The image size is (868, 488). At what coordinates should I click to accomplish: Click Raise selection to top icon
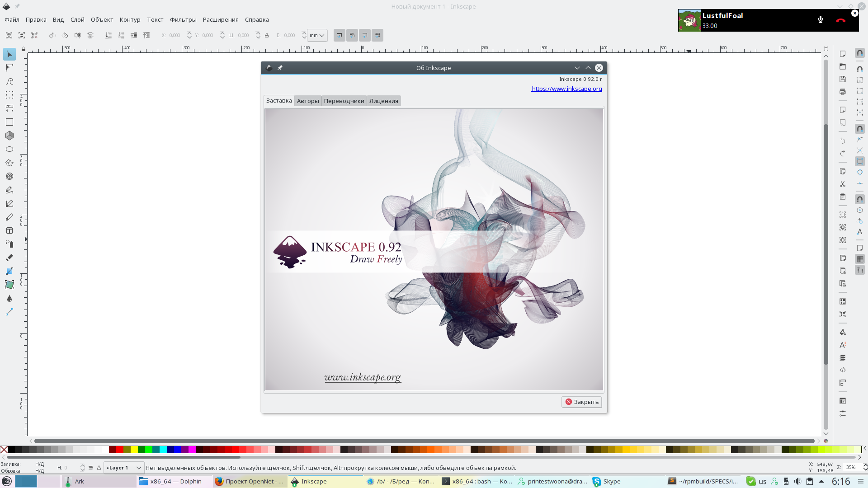(x=146, y=35)
